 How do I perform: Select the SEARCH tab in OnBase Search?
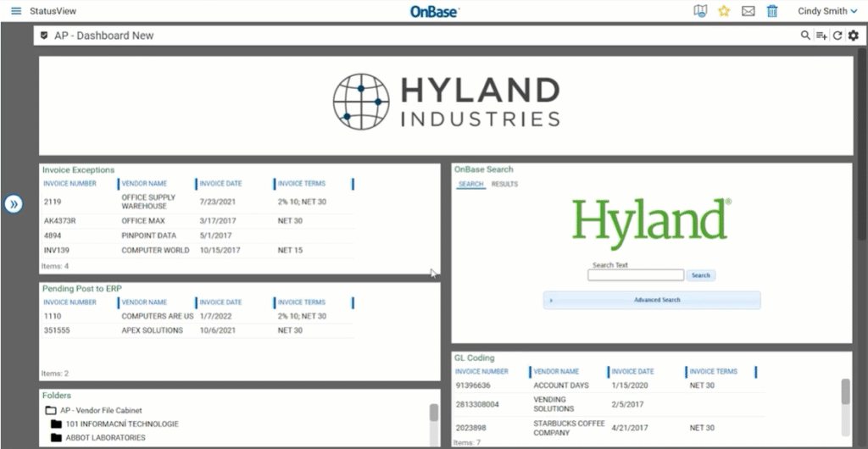point(470,184)
